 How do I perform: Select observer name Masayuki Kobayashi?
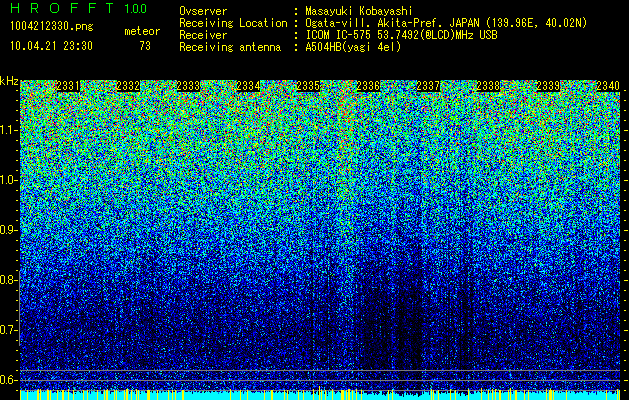click(x=358, y=11)
